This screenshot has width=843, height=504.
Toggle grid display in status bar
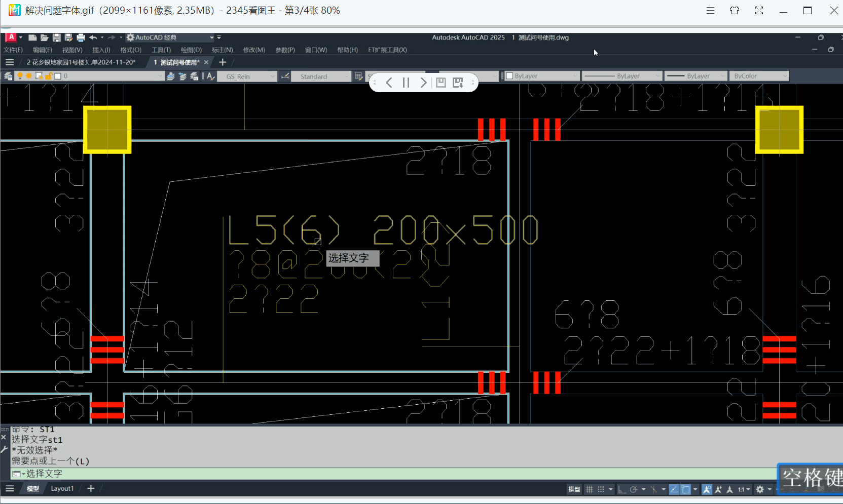589,489
